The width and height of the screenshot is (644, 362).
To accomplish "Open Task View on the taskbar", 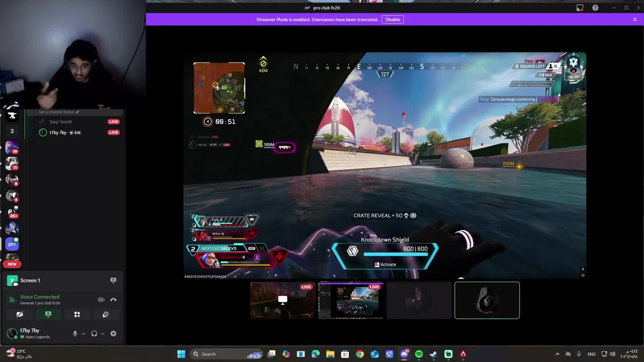I will pyautogui.click(x=272, y=354).
